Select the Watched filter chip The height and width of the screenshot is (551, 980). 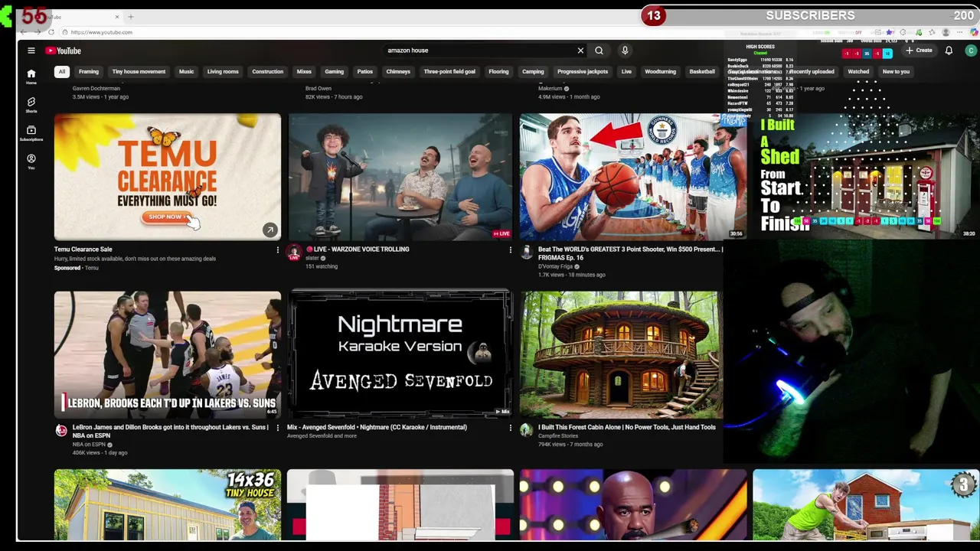click(x=858, y=71)
